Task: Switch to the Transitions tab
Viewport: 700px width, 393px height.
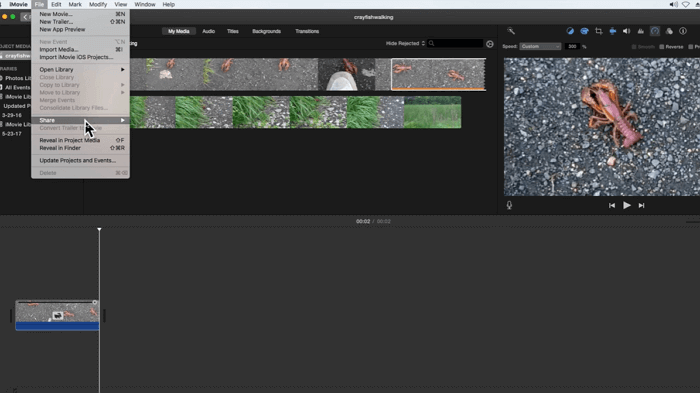Action: click(x=307, y=31)
